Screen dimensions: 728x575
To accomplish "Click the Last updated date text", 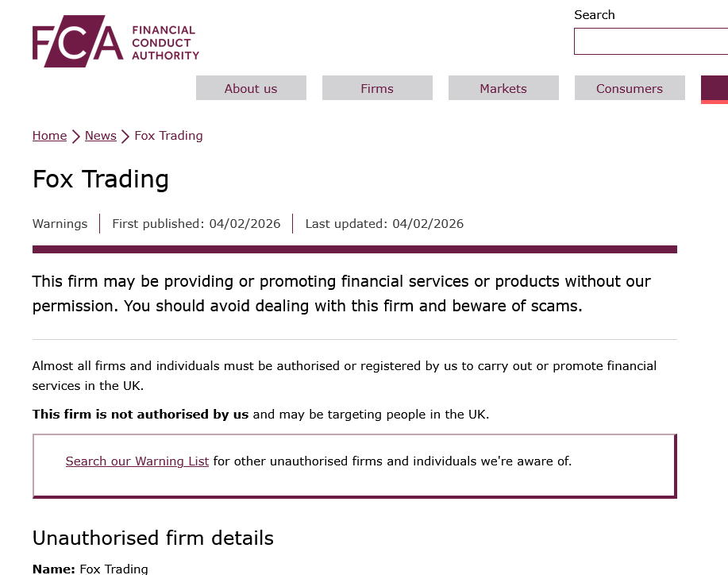I will click(384, 224).
